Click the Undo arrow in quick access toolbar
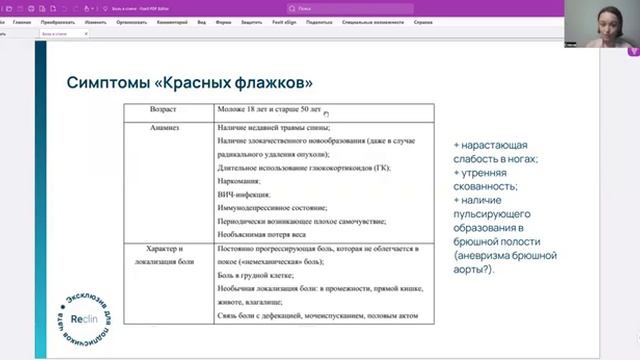The width and height of the screenshot is (640, 360). pos(64,9)
